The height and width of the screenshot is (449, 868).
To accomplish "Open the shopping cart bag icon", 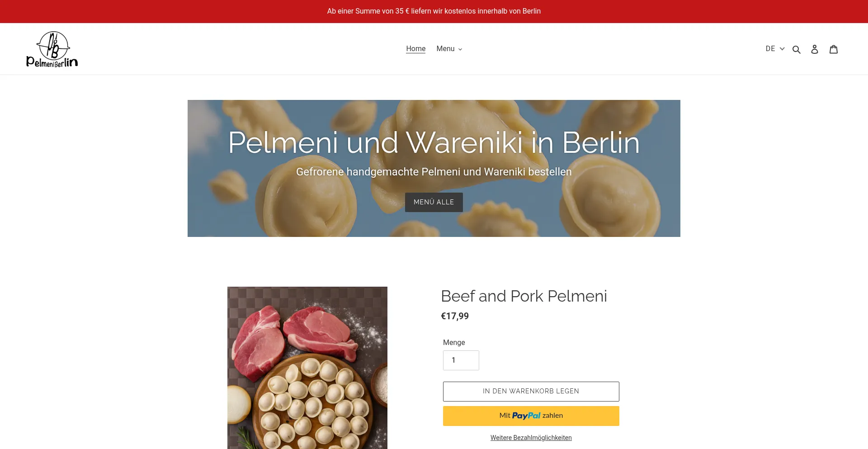I will [x=834, y=49].
